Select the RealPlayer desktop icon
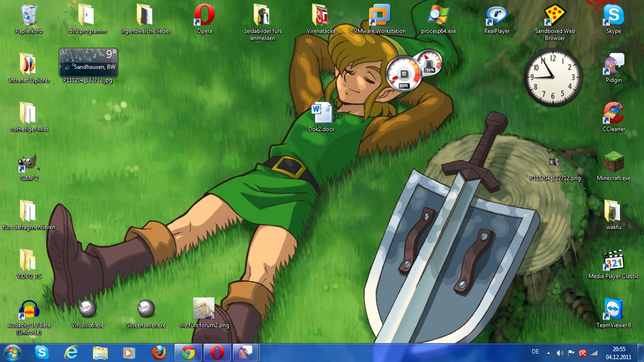 [x=496, y=16]
